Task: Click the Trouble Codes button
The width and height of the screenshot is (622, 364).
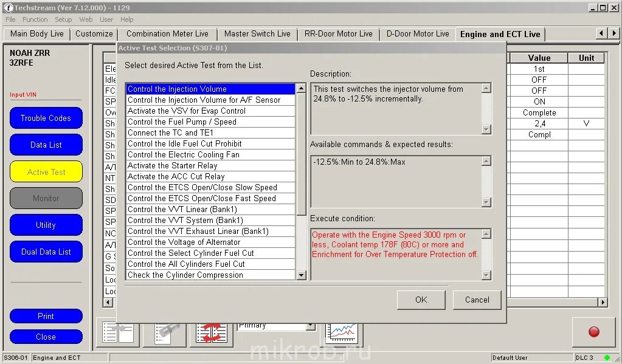Action: point(46,118)
